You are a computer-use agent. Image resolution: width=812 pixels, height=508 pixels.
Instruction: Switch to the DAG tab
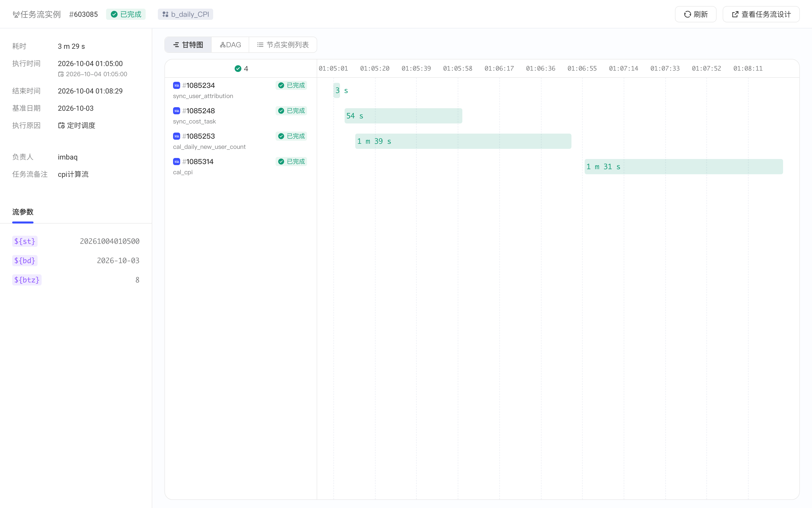point(230,45)
